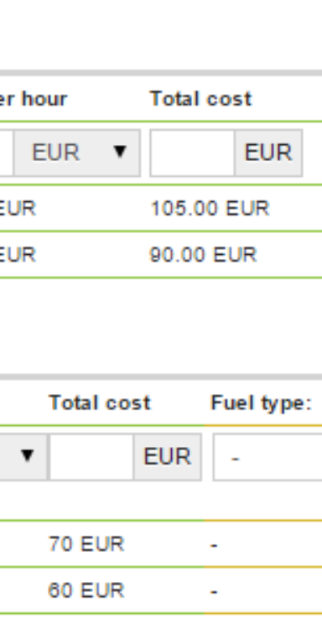Click the per hour EUR value in the 105.00 row
This screenshot has height=644, width=322.
18,209
